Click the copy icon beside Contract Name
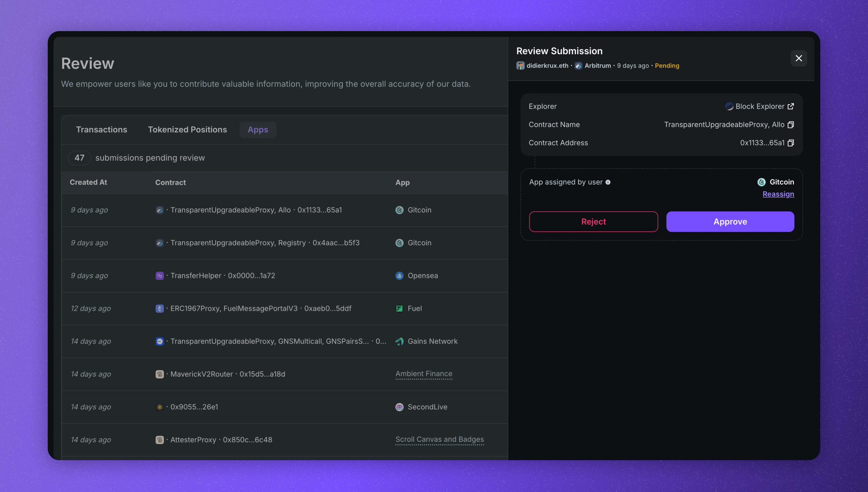The image size is (868, 492). click(x=791, y=125)
